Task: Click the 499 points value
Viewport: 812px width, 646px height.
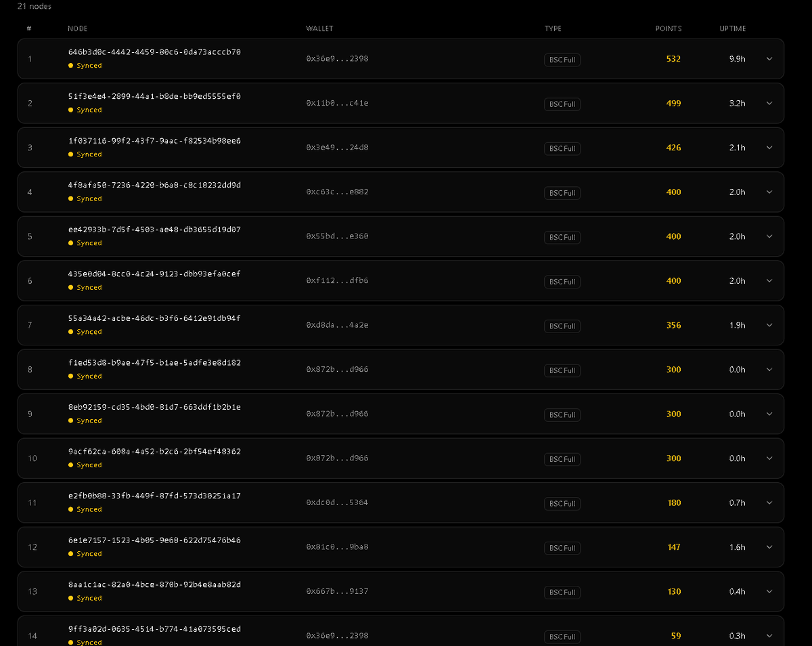Action: pos(673,104)
